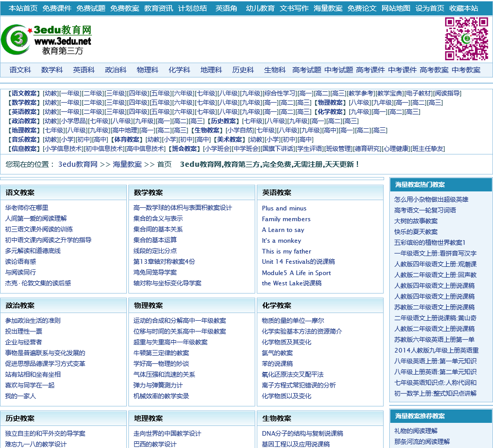
Task: Open [国旗下讲话] link
Action: [278, 149]
